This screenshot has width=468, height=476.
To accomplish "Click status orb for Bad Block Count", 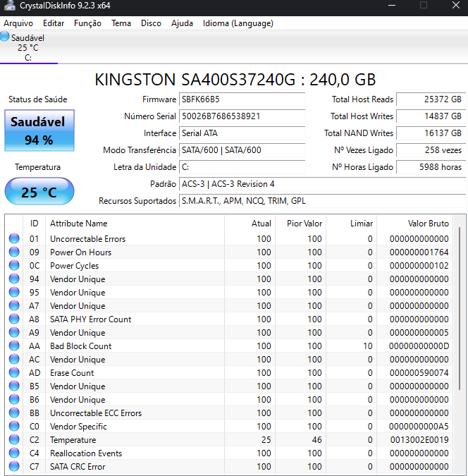I will 14,346.
